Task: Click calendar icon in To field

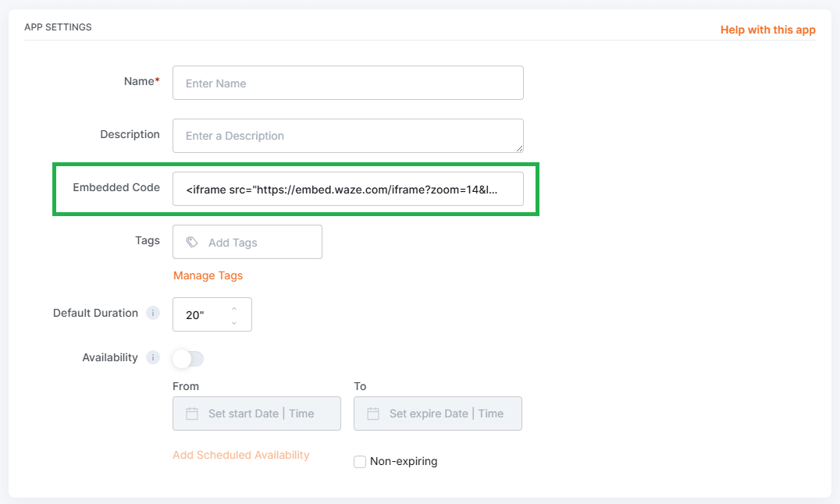Action: (373, 413)
